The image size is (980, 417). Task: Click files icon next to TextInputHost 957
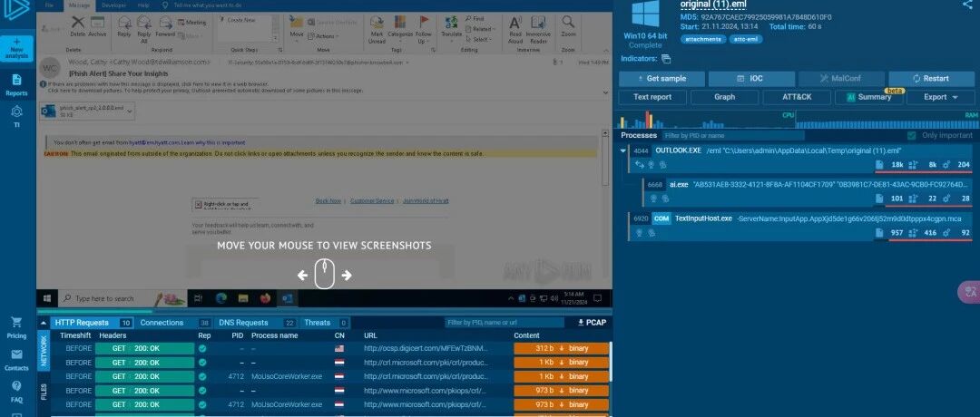pos(881,234)
